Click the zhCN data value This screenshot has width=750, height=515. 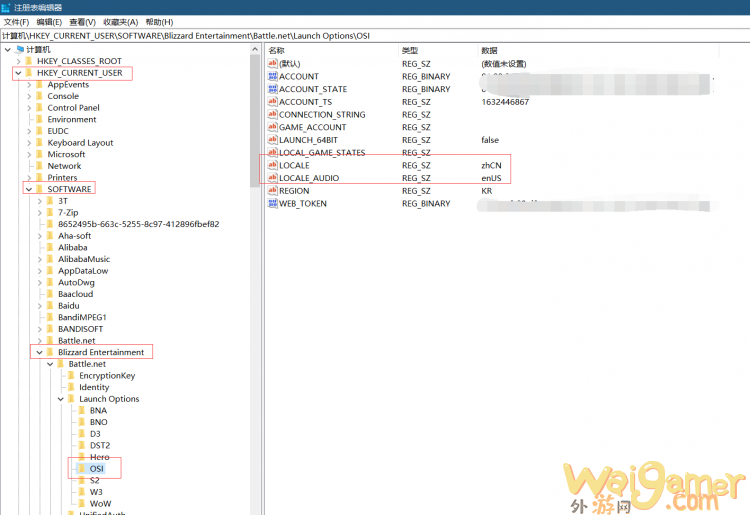tap(491, 165)
